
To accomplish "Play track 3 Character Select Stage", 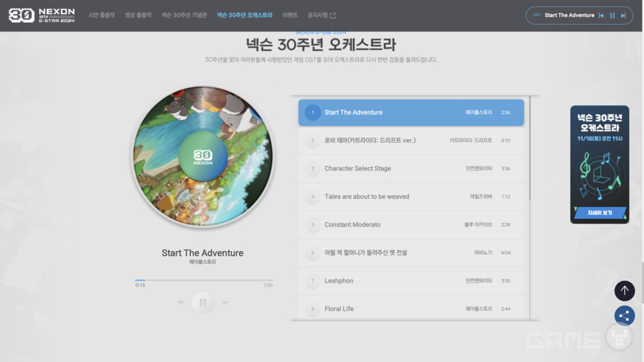I will click(411, 169).
